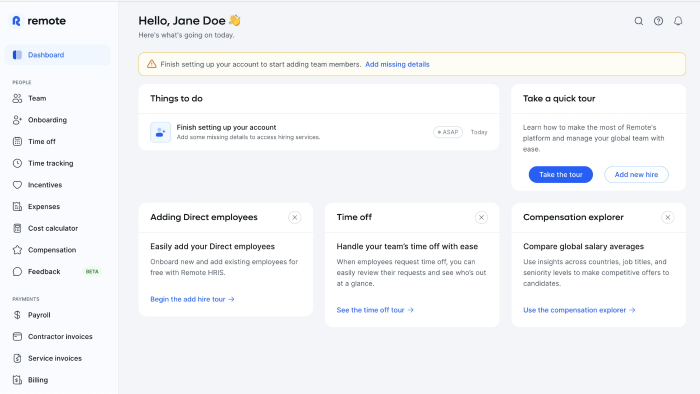The image size is (700, 394).
Task: Dismiss the Time off card
Action: [x=481, y=218]
